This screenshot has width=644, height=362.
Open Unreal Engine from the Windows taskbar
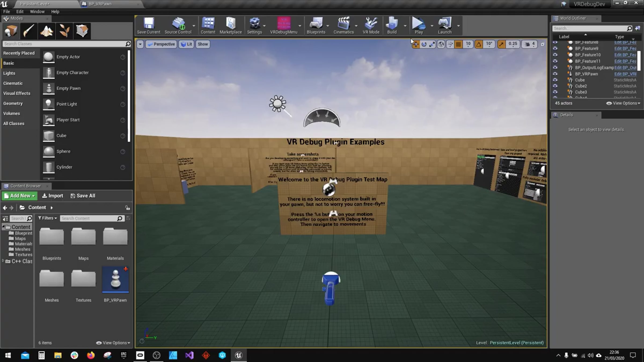(x=239, y=355)
